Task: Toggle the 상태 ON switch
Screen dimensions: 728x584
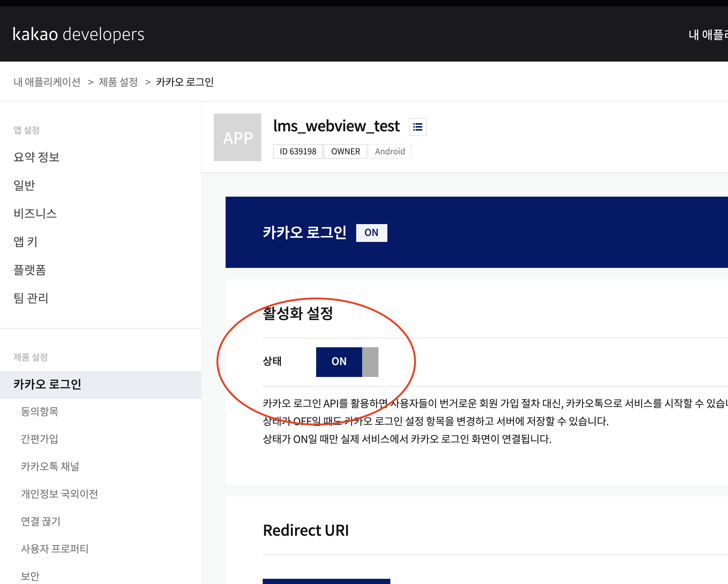Action: click(347, 362)
